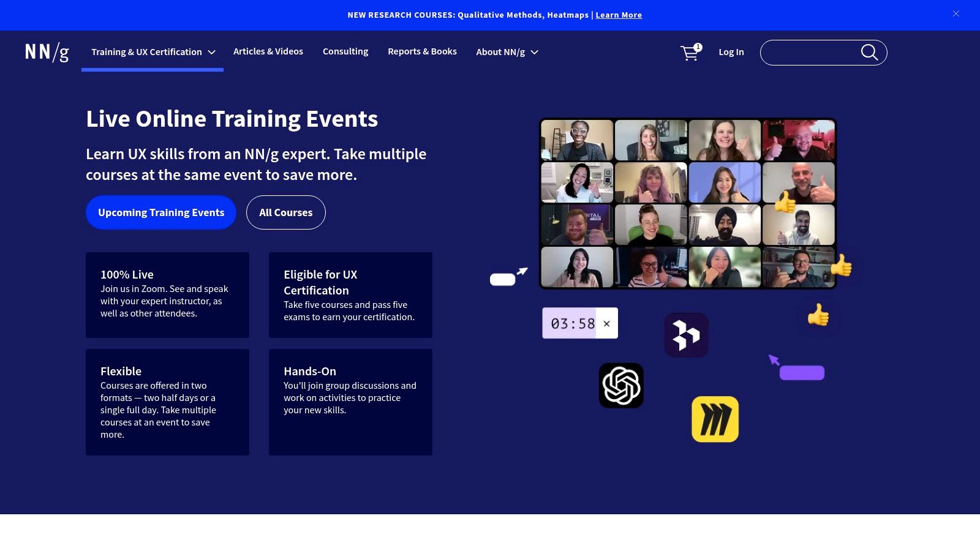Screen dimensions: 980x551
Task: Click the 03:58 timer display
Action: click(x=573, y=323)
